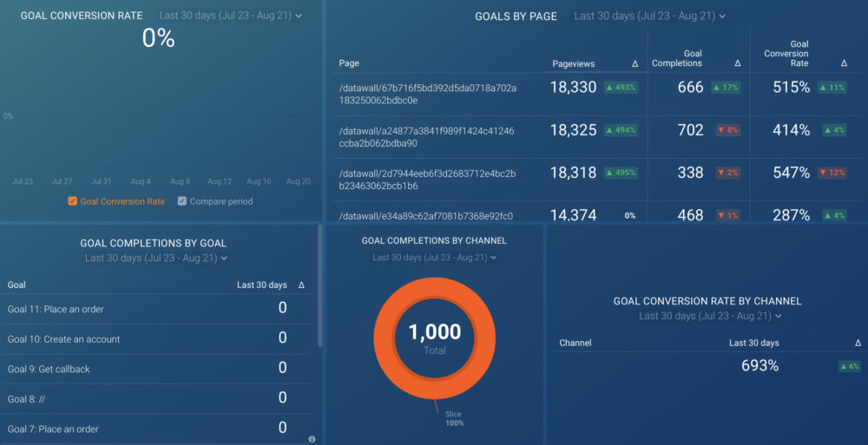The width and height of the screenshot is (868, 445).
Task: Open Goals By Page date range dropdown
Action: [x=649, y=16]
